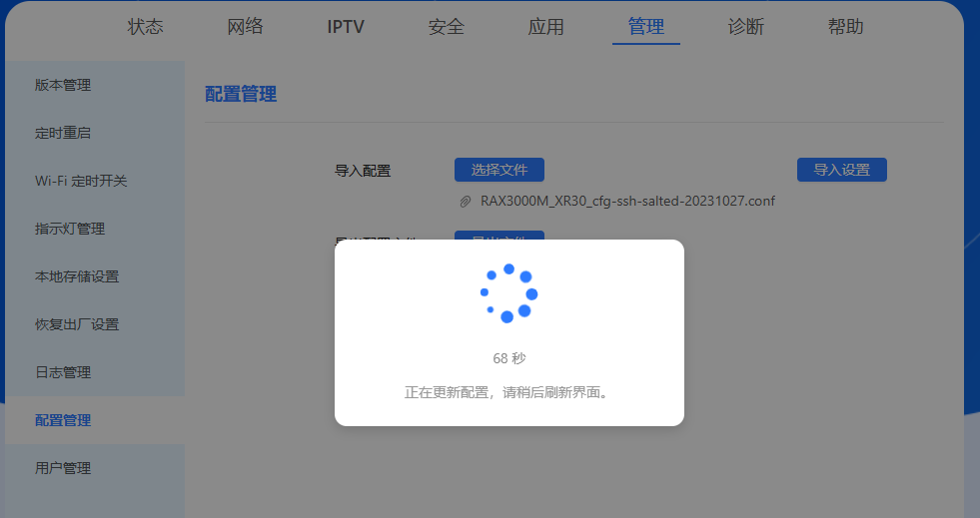Open the 诊断 tab
Image resolution: width=980 pixels, height=518 pixels.
coord(746,26)
